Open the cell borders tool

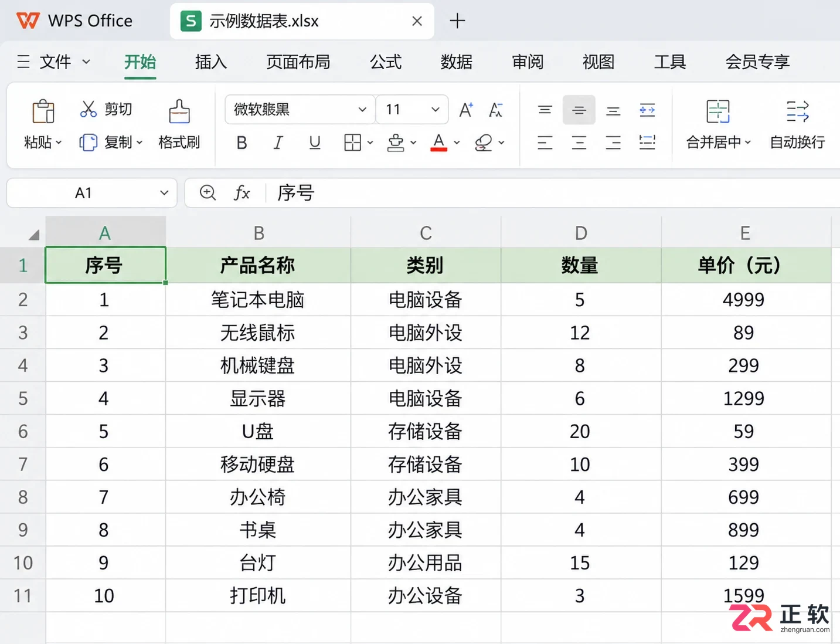(x=353, y=143)
